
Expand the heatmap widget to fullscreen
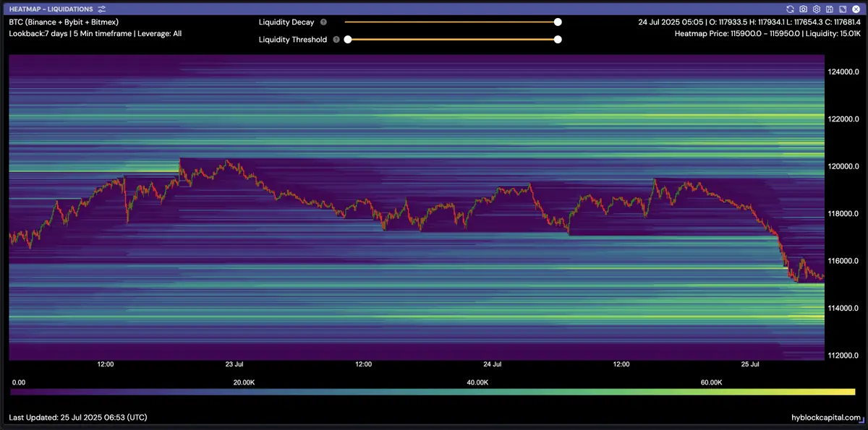click(x=841, y=9)
